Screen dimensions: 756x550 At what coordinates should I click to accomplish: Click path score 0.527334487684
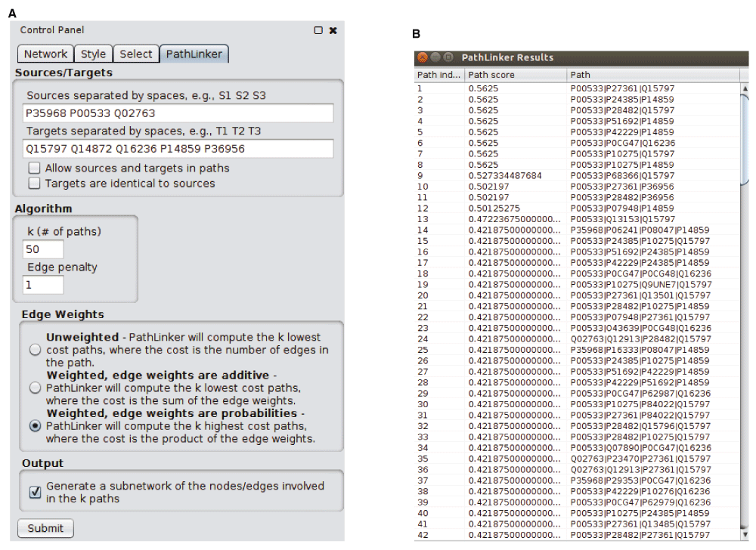tap(505, 176)
